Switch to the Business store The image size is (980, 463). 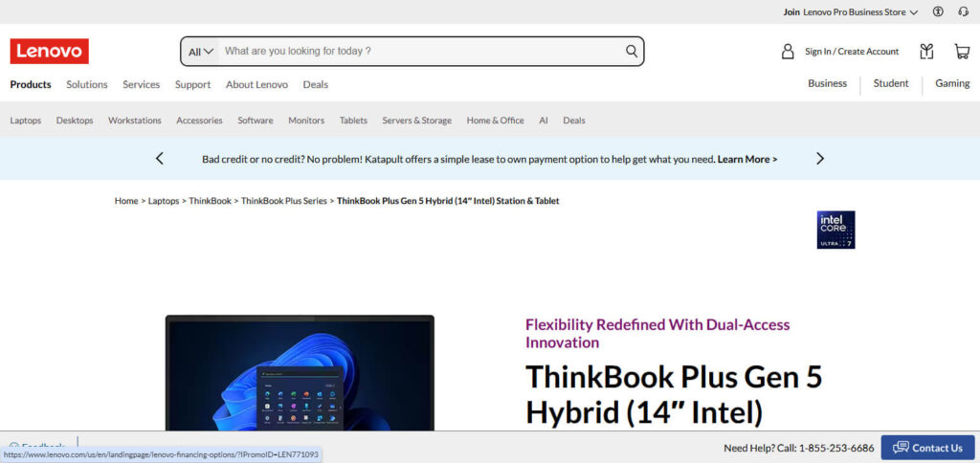pyautogui.click(x=828, y=83)
